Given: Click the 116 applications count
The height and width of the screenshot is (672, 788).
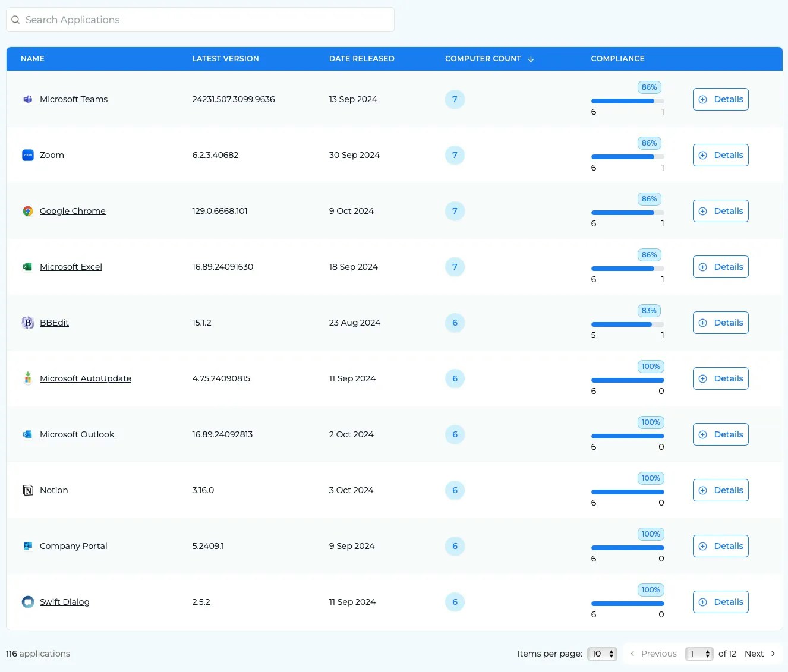Looking at the screenshot, I should 38,654.
